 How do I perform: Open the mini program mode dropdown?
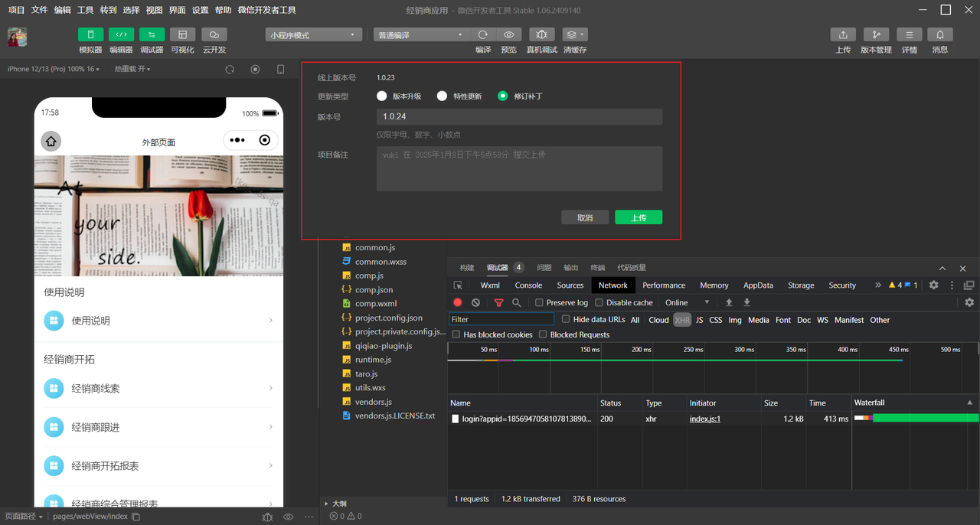click(x=314, y=35)
